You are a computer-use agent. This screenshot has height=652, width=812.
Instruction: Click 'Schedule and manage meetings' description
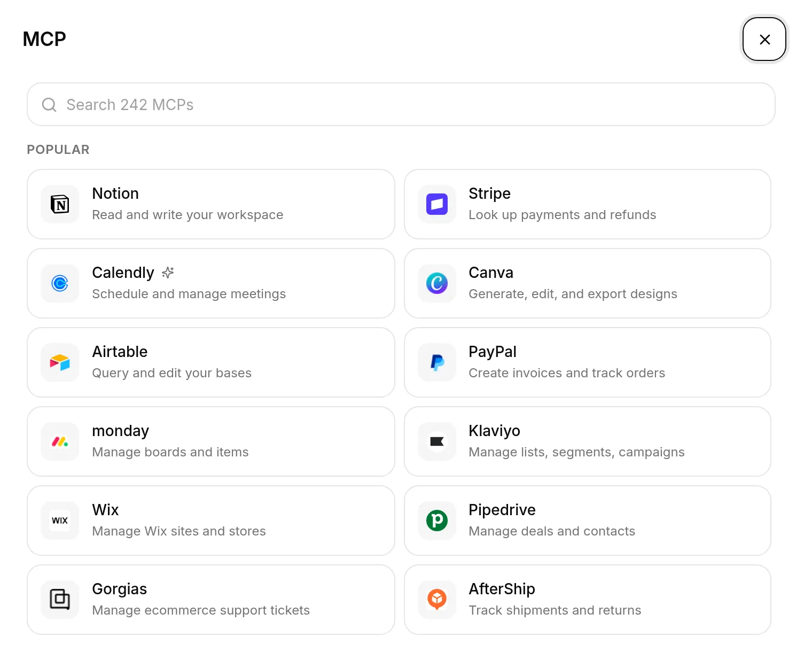(x=189, y=294)
